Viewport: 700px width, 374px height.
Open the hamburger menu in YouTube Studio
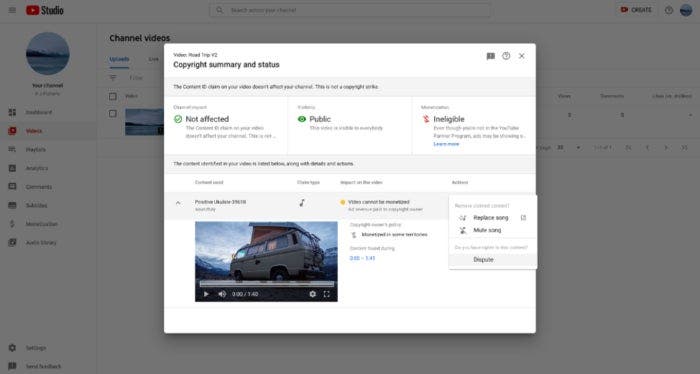point(12,10)
